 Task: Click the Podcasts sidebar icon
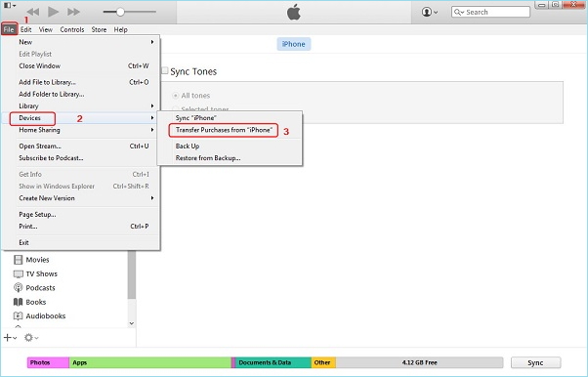[x=18, y=288]
